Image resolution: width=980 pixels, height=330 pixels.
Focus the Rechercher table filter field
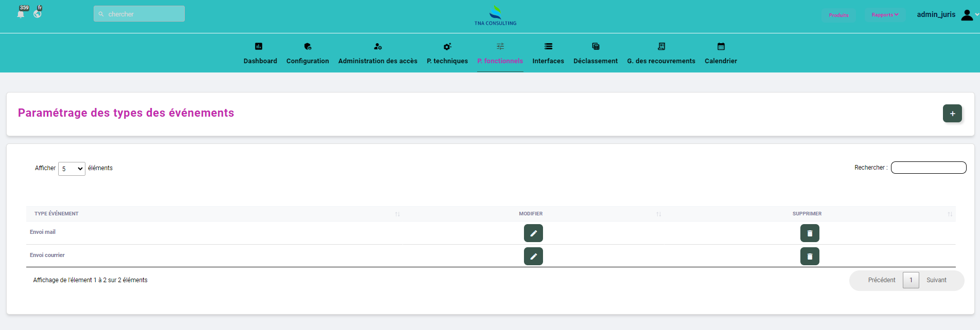(929, 168)
